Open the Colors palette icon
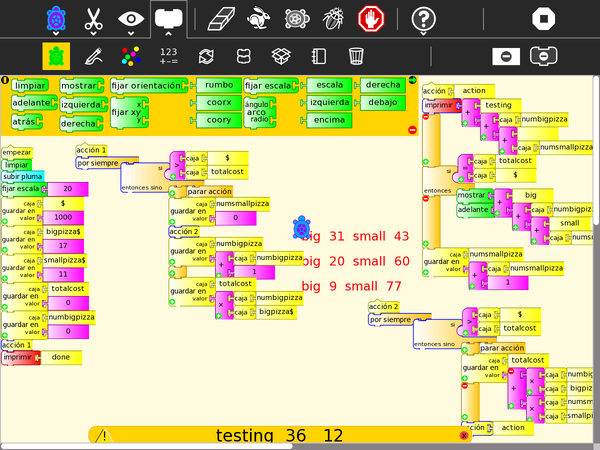The width and height of the screenshot is (600, 450). click(131, 56)
